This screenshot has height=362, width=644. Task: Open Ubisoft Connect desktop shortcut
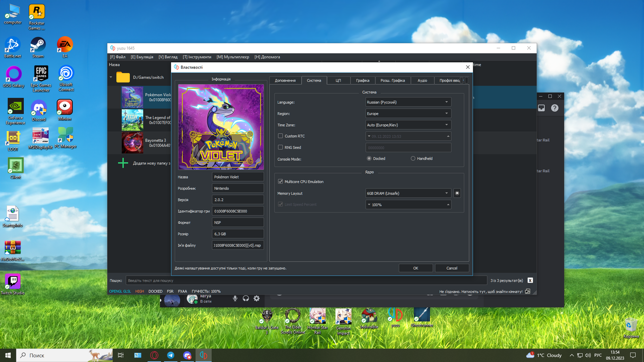[66, 78]
